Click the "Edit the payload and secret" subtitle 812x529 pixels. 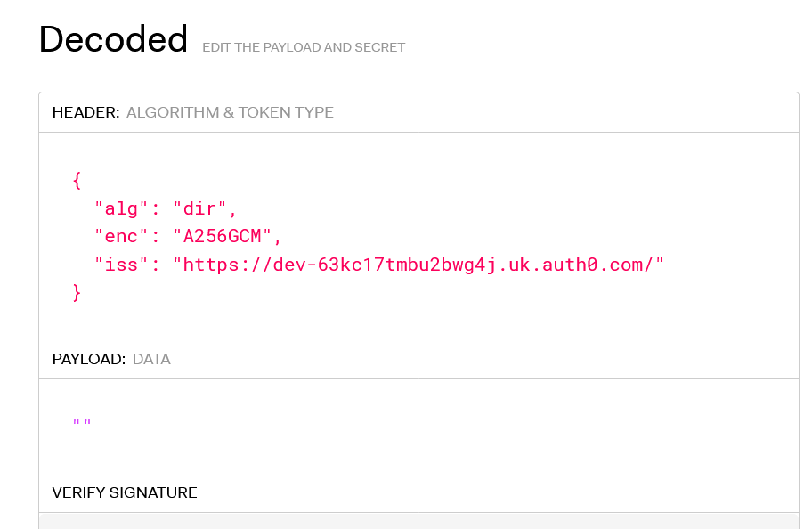tap(304, 47)
